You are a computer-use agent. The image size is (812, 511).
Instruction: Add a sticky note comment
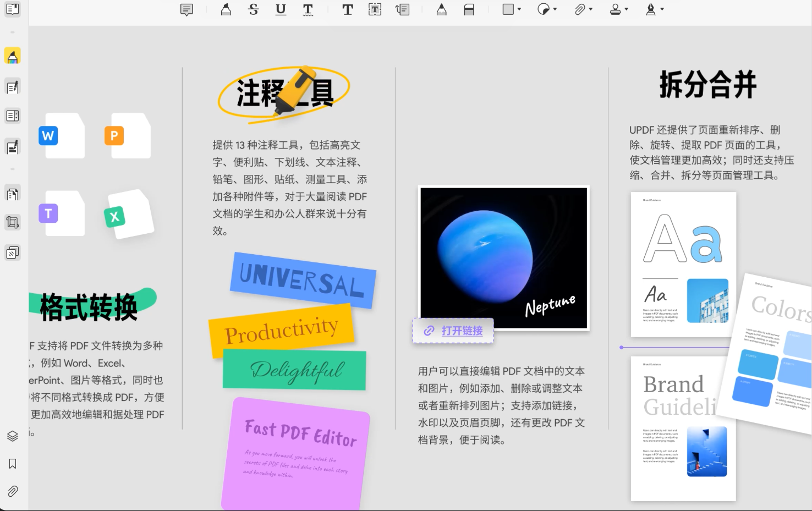(x=185, y=9)
